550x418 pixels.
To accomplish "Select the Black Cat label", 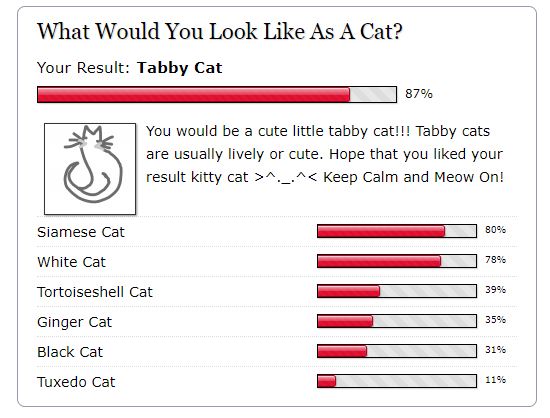I will point(70,352).
